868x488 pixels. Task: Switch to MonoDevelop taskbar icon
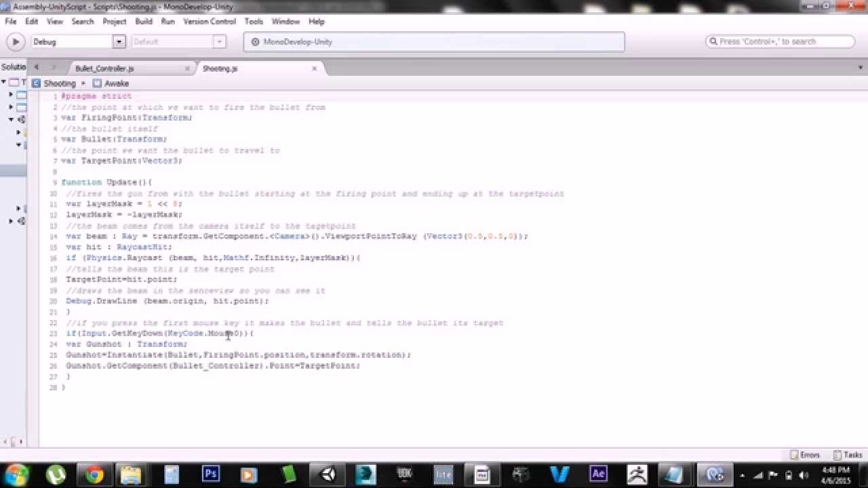pos(715,474)
